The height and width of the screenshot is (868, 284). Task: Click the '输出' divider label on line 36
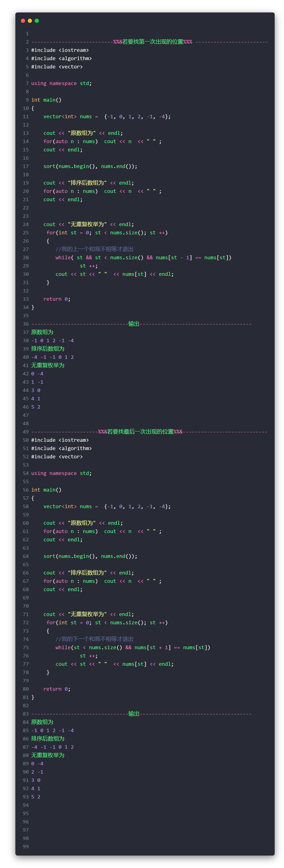(x=134, y=324)
